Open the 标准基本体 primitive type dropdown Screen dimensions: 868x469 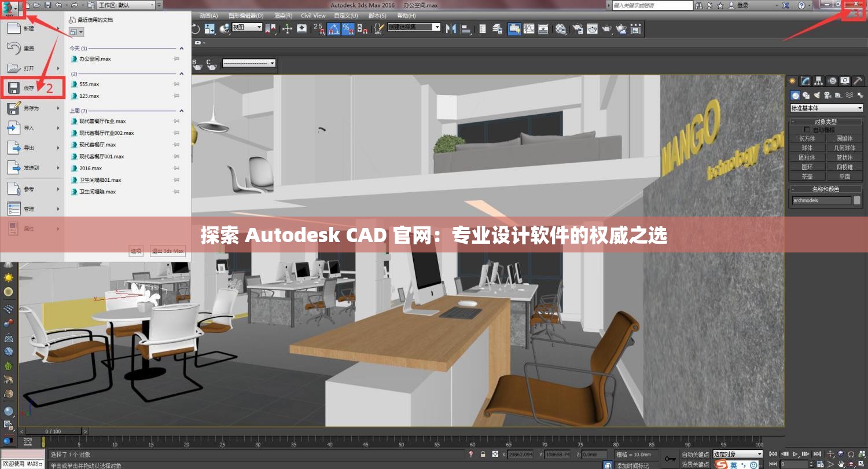(826, 108)
